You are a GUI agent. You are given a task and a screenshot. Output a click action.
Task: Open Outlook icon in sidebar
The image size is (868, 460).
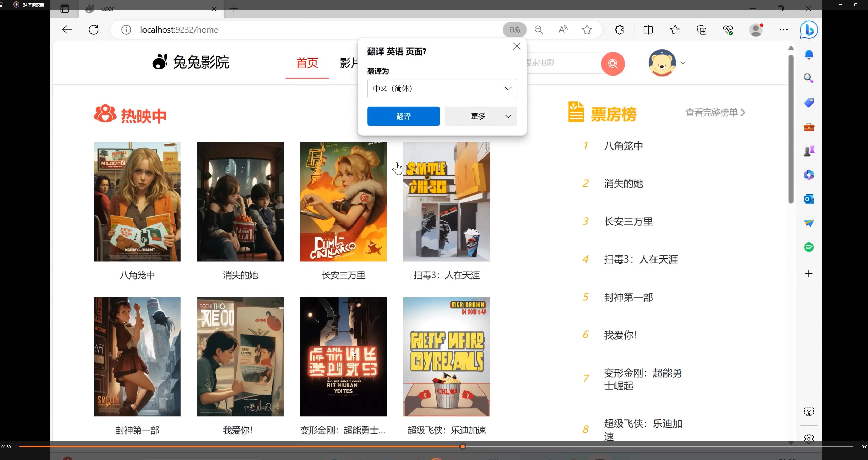click(809, 199)
